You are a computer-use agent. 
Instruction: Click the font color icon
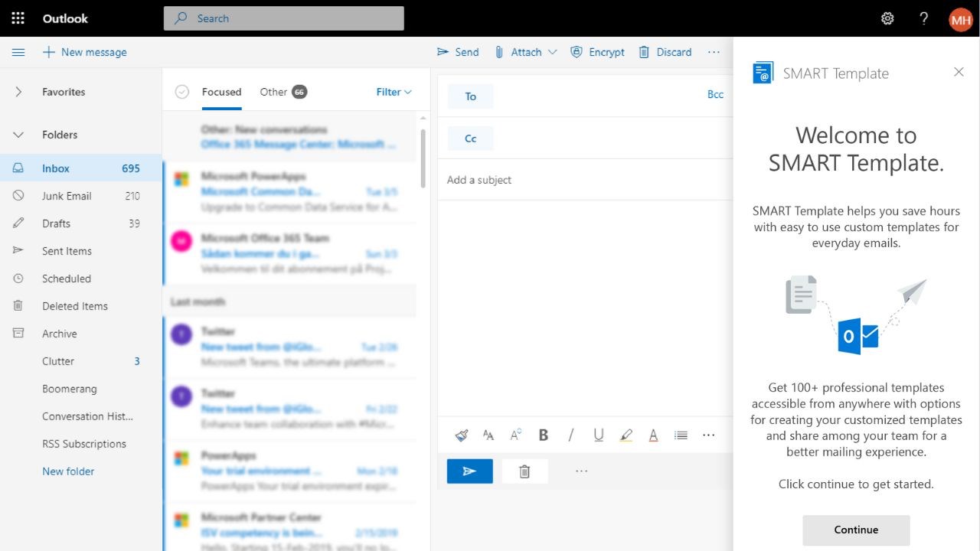[x=654, y=435]
